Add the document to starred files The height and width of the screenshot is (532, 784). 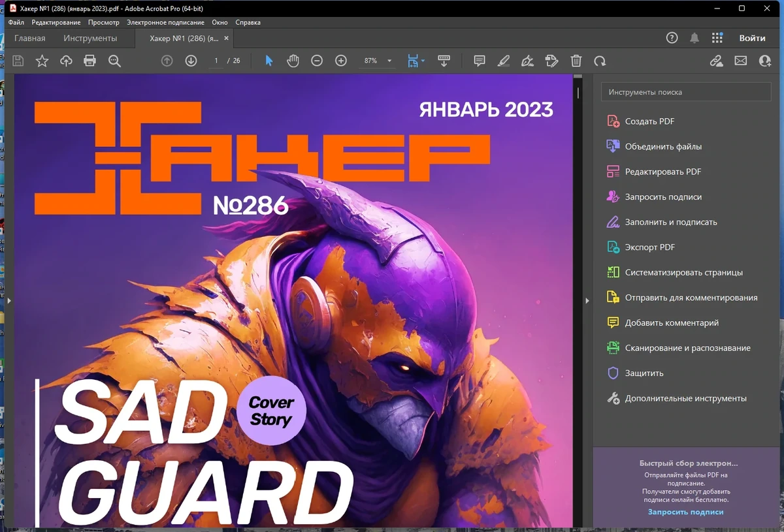pyautogui.click(x=42, y=61)
